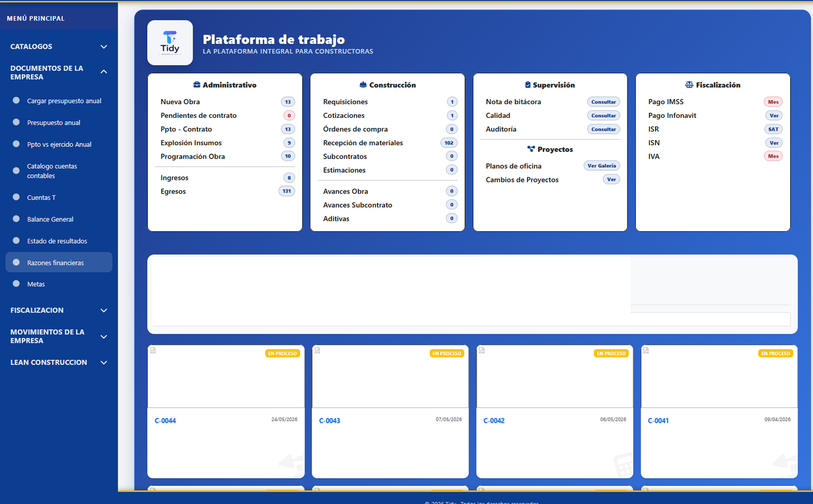The width and height of the screenshot is (813, 504).
Task: Click Órdenes de compra row label
Action: [x=355, y=129]
